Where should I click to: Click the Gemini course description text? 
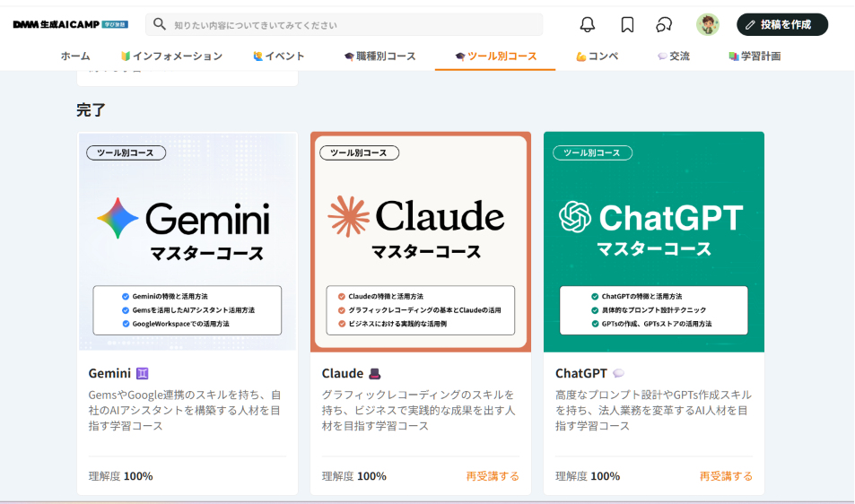click(x=185, y=410)
